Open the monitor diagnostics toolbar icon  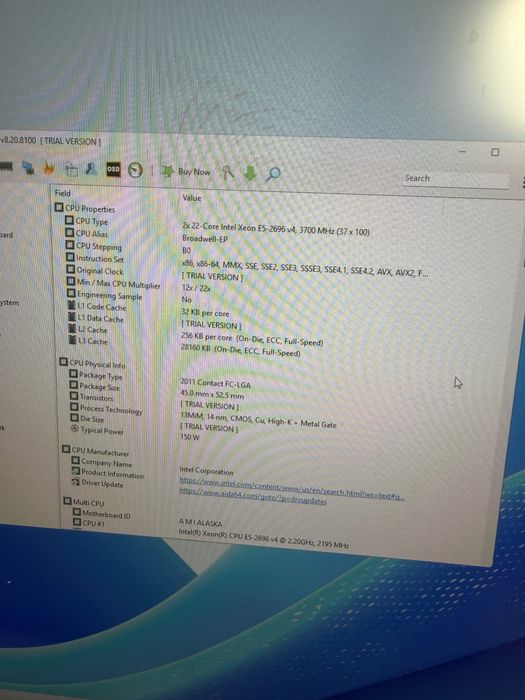tap(29, 168)
